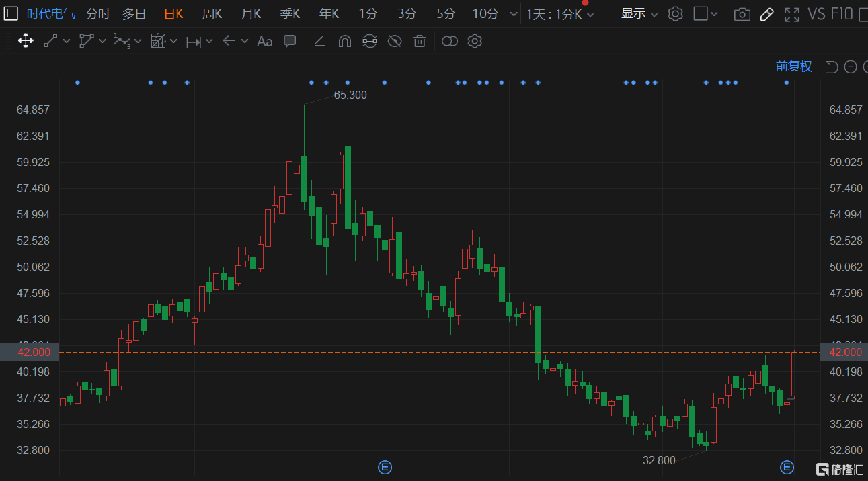Image resolution: width=868 pixels, height=481 pixels.
Task: Expand the layout square dropdown arrow
Action: 714,14
